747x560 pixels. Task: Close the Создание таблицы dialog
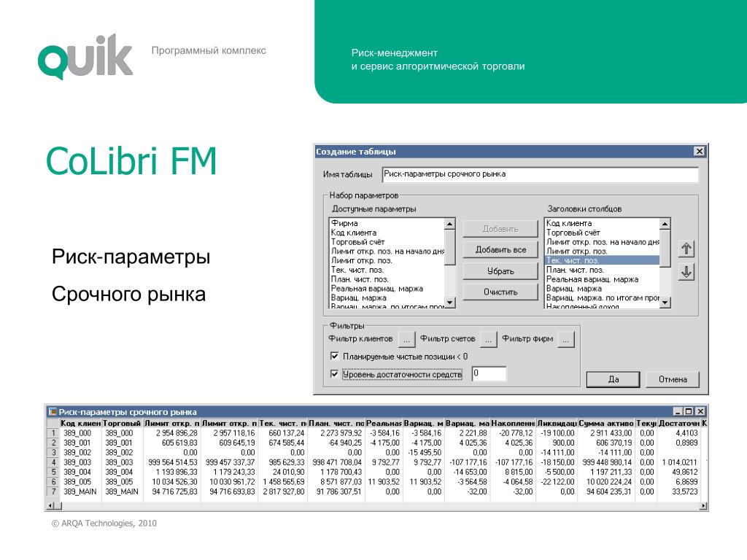[x=699, y=152]
